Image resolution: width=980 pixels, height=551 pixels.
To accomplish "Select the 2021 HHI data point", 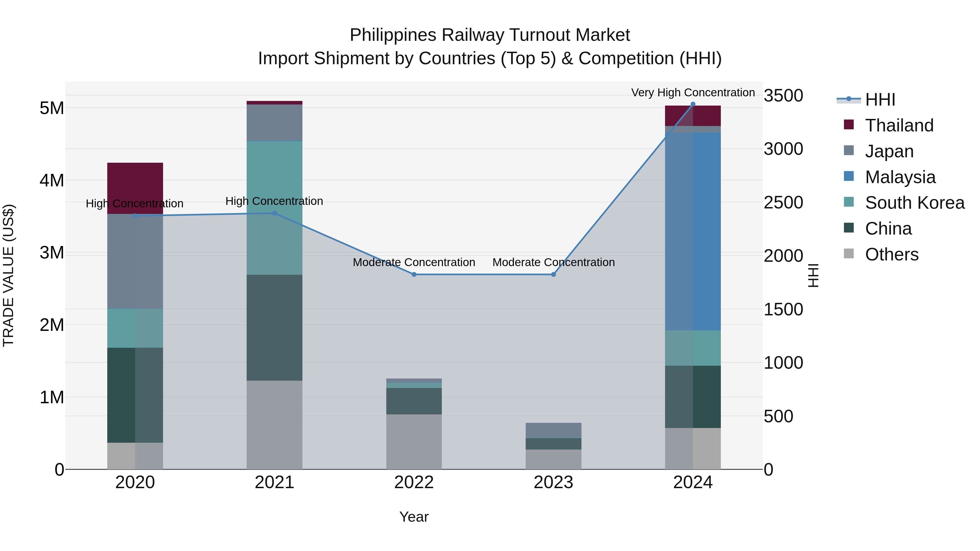I will pyautogui.click(x=274, y=213).
